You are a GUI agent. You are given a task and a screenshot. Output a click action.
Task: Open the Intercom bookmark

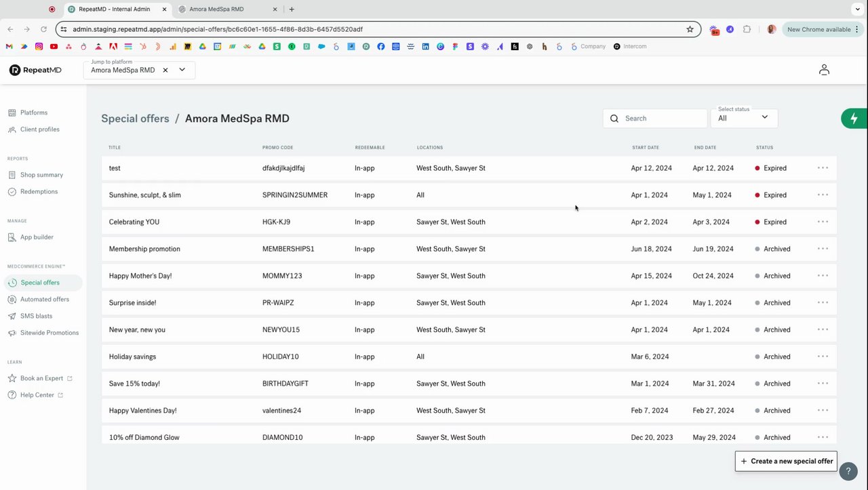tap(630, 47)
